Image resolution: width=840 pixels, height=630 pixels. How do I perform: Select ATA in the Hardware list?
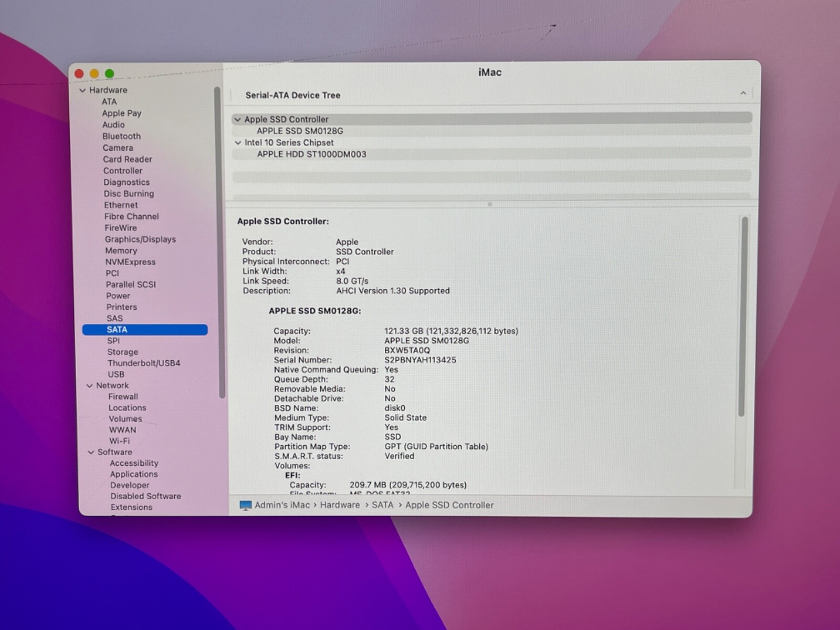(x=109, y=102)
